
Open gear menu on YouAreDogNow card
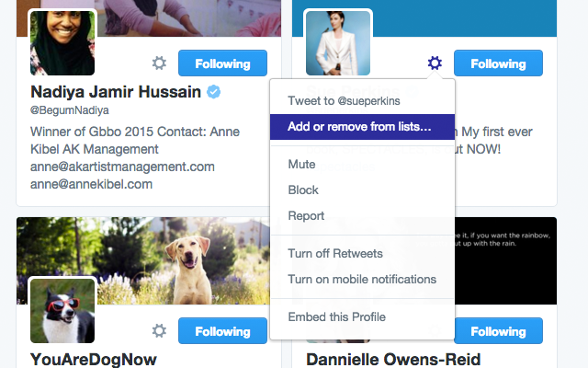tap(159, 331)
